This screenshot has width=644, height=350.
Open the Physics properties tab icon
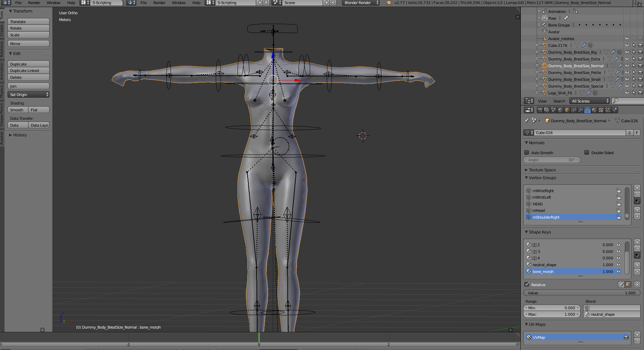(614, 110)
